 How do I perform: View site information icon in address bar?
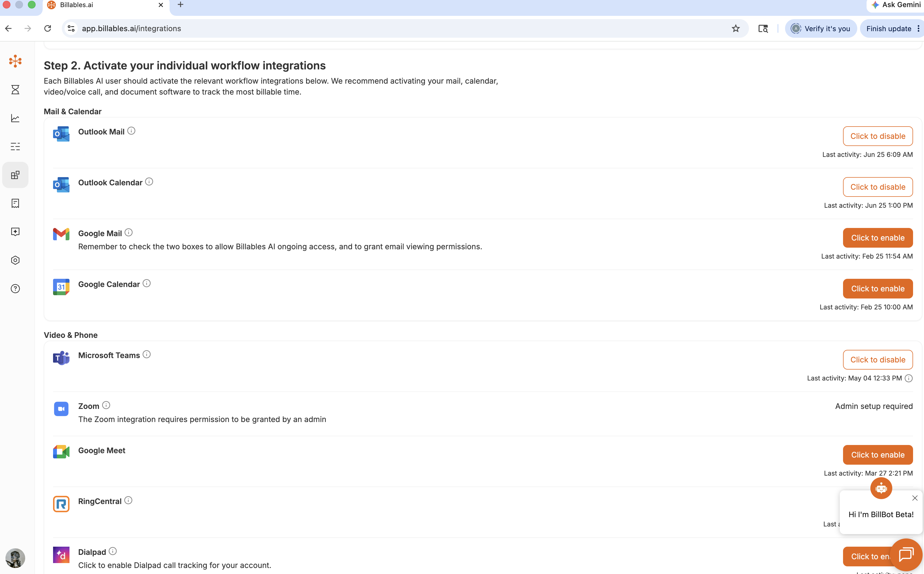point(71,28)
